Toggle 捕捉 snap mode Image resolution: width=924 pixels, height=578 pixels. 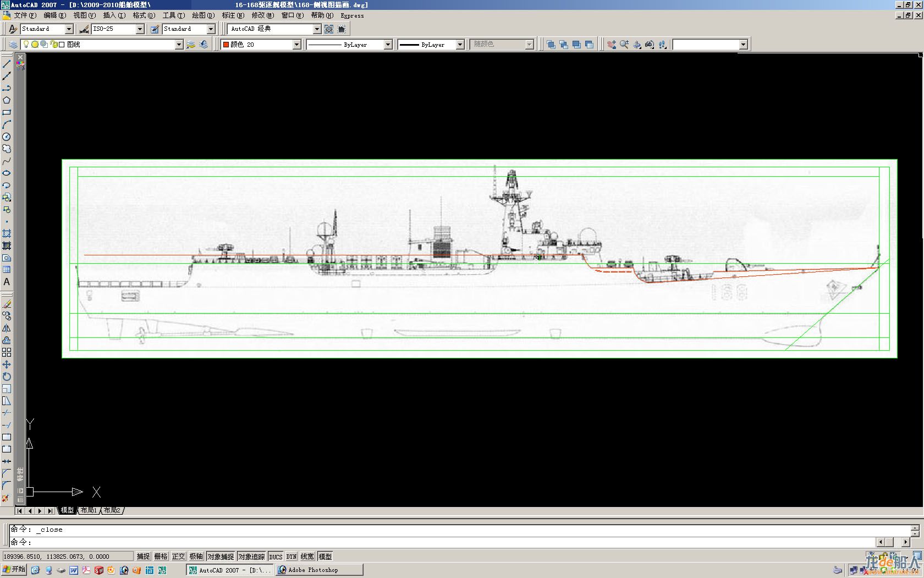pyautogui.click(x=143, y=557)
